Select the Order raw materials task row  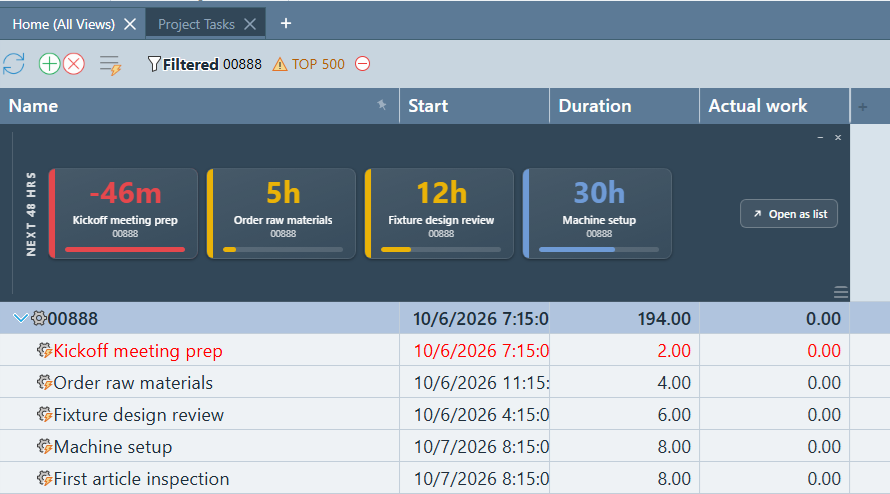point(425,382)
